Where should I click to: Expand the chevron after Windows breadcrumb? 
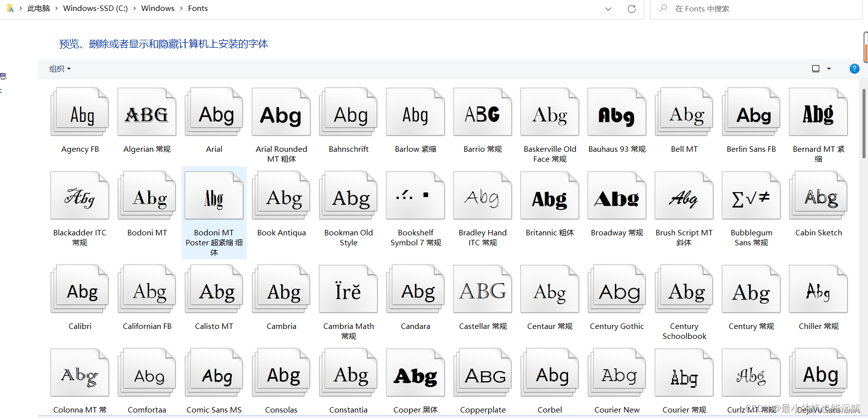coord(181,8)
